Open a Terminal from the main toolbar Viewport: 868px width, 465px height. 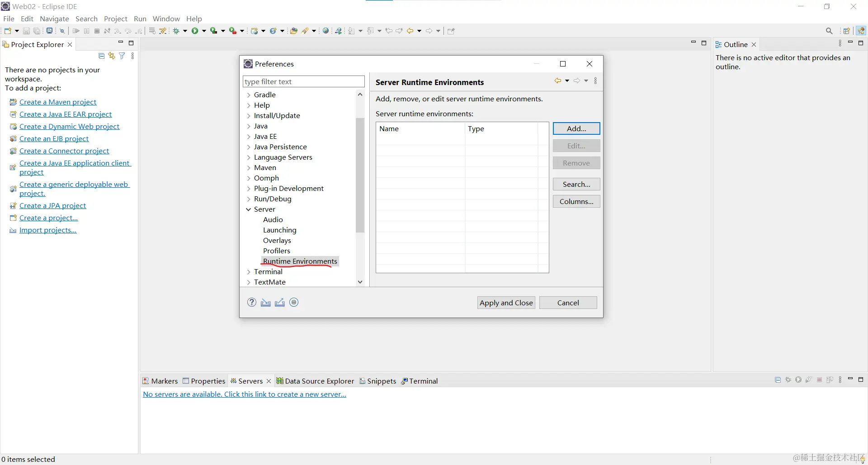coord(49,31)
